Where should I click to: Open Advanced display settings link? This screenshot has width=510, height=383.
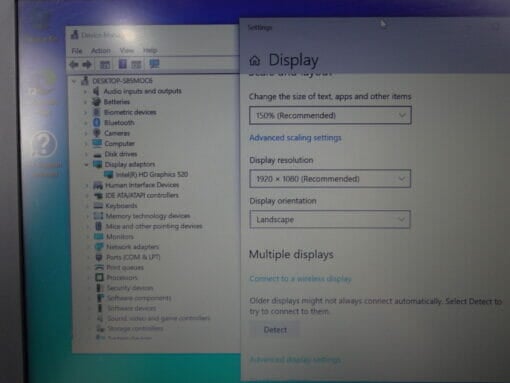(295, 359)
